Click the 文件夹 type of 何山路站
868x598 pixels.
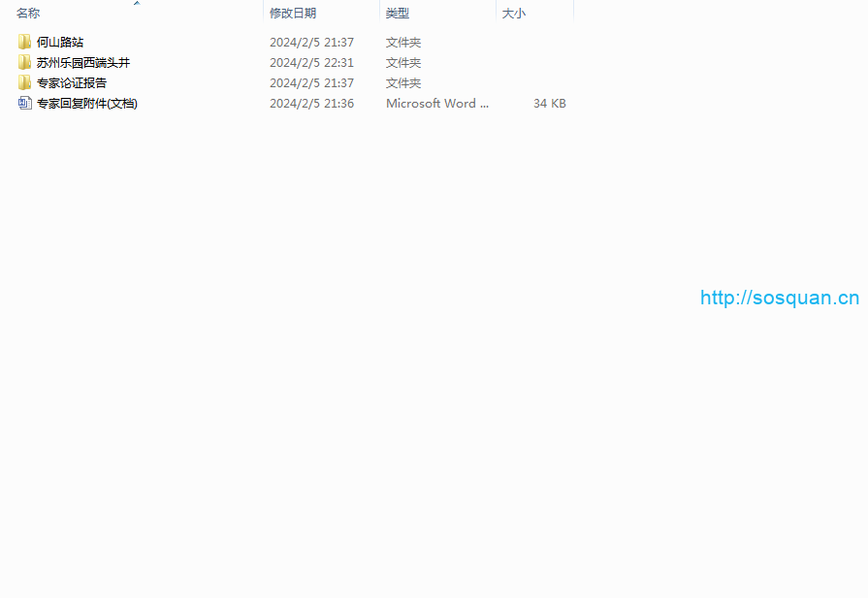point(403,42)
